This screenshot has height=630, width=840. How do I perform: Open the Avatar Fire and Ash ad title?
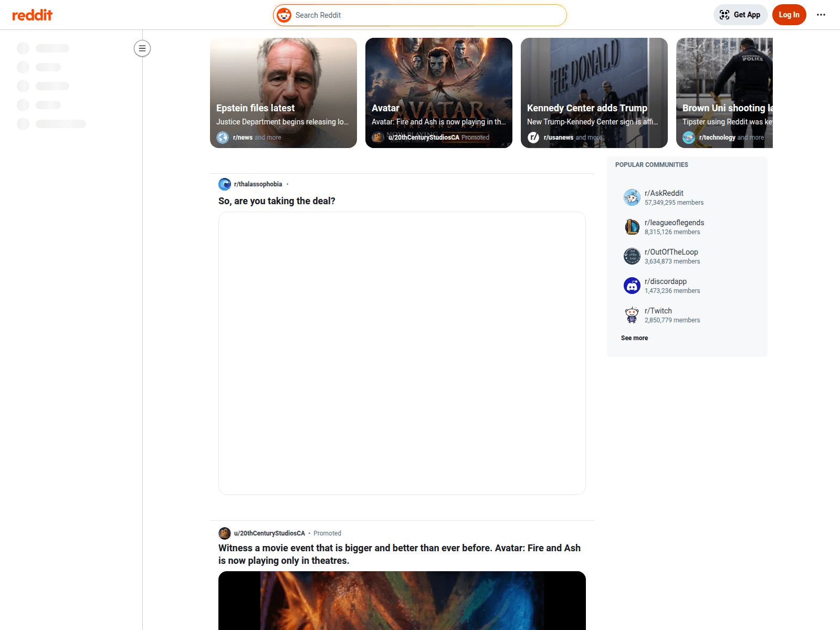pos(400,554)
